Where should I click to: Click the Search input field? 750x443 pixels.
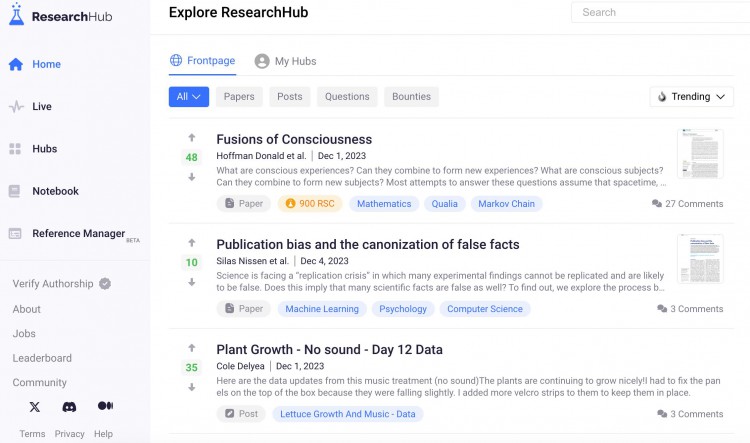[x=660, y=13]
